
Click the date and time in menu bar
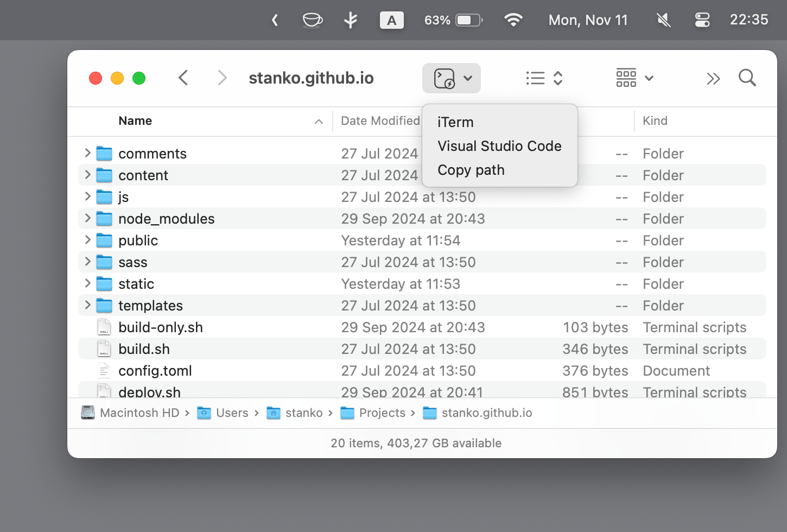pos(588,20)
